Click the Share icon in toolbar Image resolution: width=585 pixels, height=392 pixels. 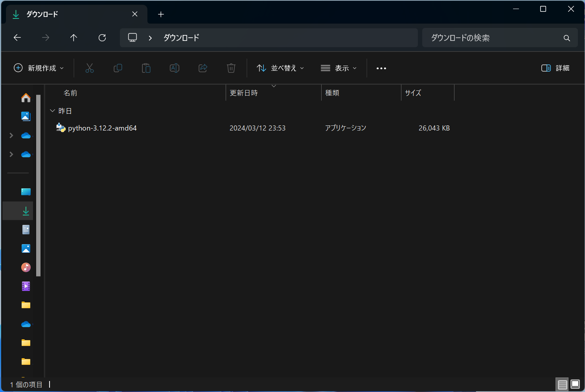(203, 68)
